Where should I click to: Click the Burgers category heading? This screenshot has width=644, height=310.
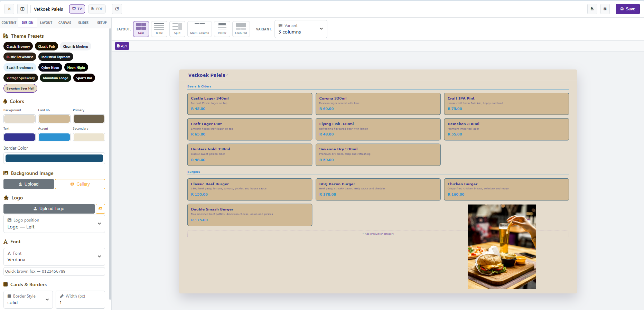coord(194,172)
